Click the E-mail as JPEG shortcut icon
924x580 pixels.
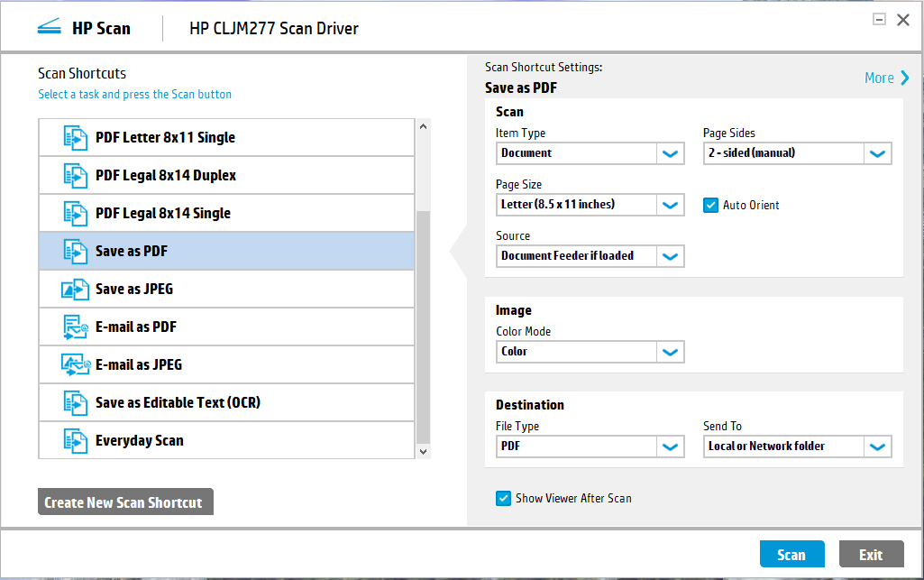76,365
